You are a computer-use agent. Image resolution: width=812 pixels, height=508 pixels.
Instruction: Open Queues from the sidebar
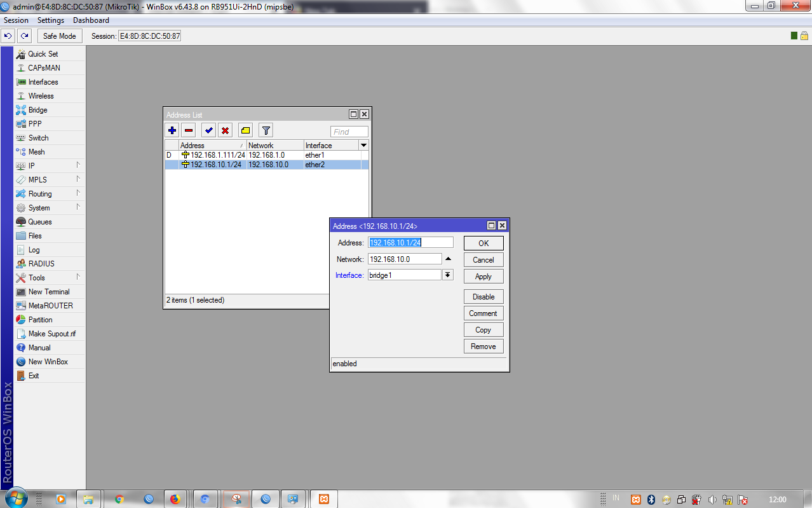point(50,222)
